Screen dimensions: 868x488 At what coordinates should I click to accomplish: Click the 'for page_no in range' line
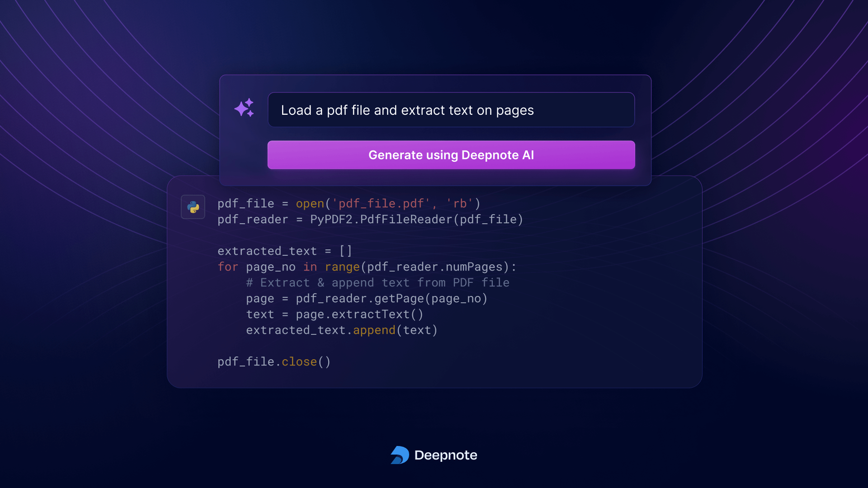tap(367, 267)
